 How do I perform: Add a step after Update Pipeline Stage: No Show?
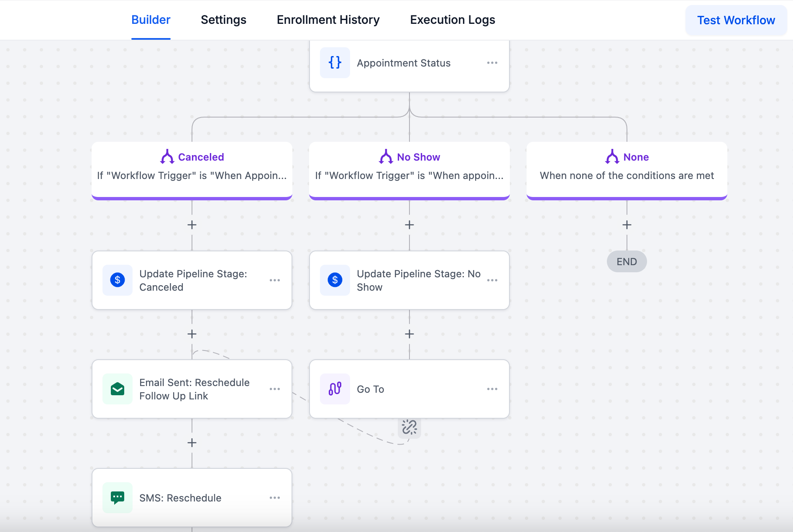(409, 334)
